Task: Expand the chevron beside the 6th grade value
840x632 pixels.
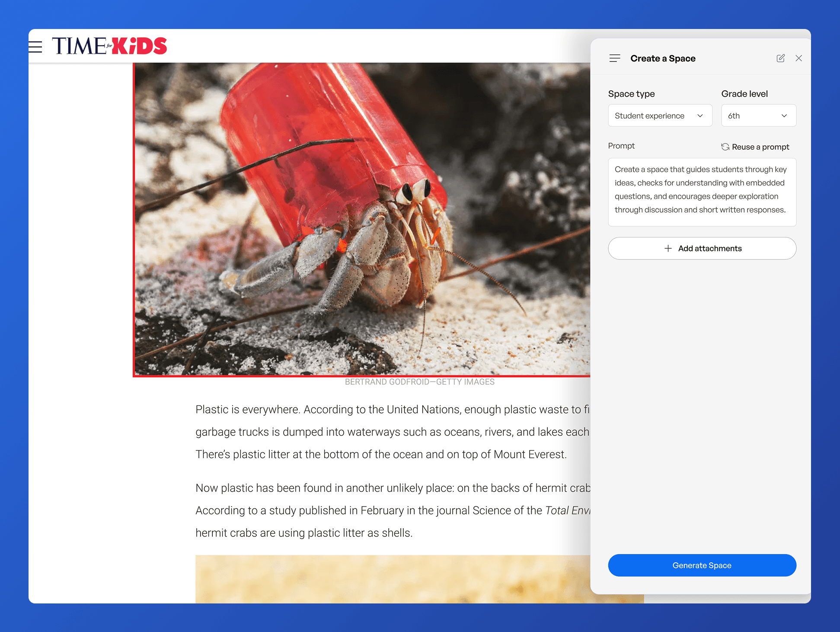Action: 784,115
